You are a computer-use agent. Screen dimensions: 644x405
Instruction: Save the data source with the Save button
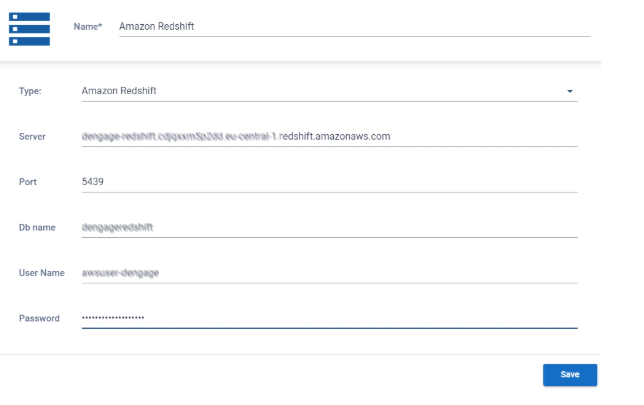pyautogui.click(x=570, y=375)
